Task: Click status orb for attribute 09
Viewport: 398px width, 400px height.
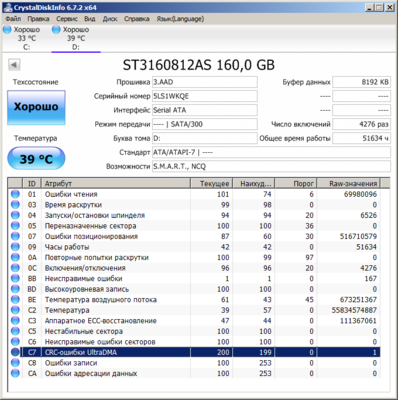Action: [x=15, y=247]
